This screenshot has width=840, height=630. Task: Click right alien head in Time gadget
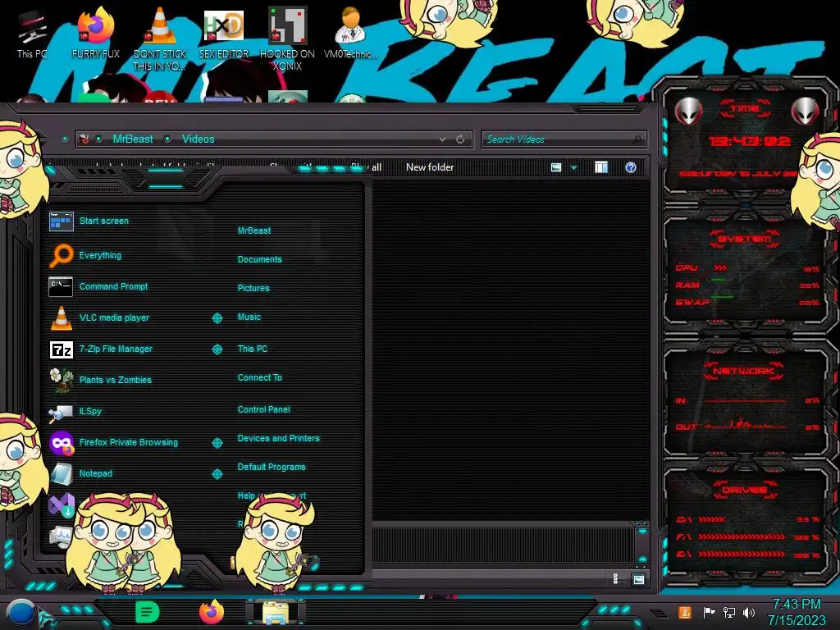[x=806, y=112]
